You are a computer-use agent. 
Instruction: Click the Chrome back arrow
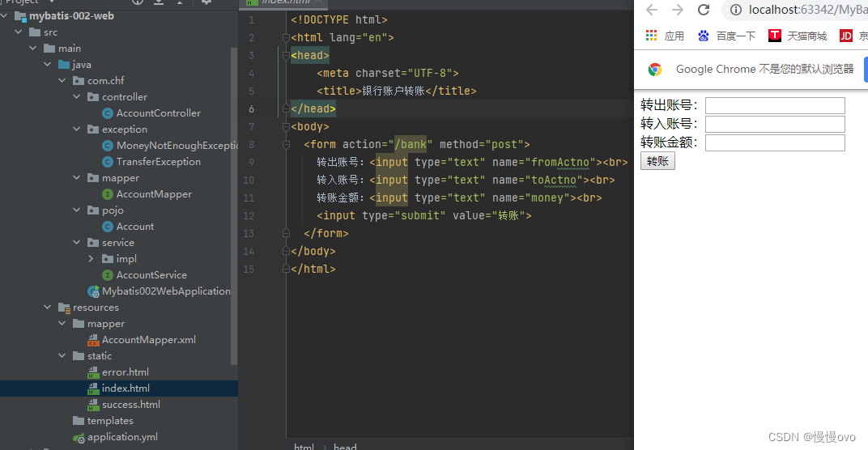tap(652, 10)
